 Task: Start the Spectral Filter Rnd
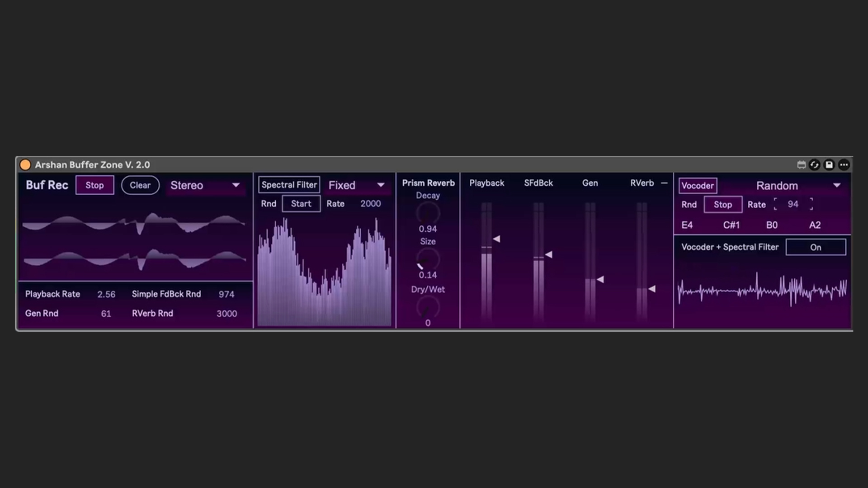pos(301,204)
